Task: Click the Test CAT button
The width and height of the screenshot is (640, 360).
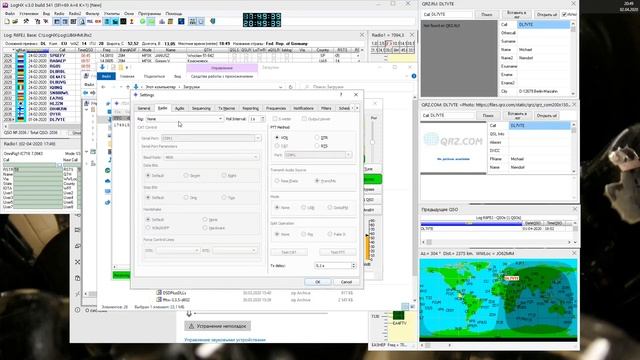Action: pyautogui.click(x=289, y=252)
